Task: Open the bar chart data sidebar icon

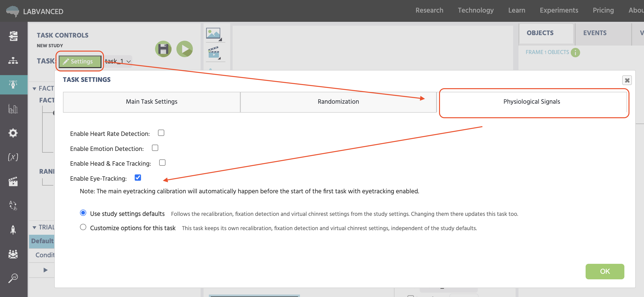Action: point(13,109)
